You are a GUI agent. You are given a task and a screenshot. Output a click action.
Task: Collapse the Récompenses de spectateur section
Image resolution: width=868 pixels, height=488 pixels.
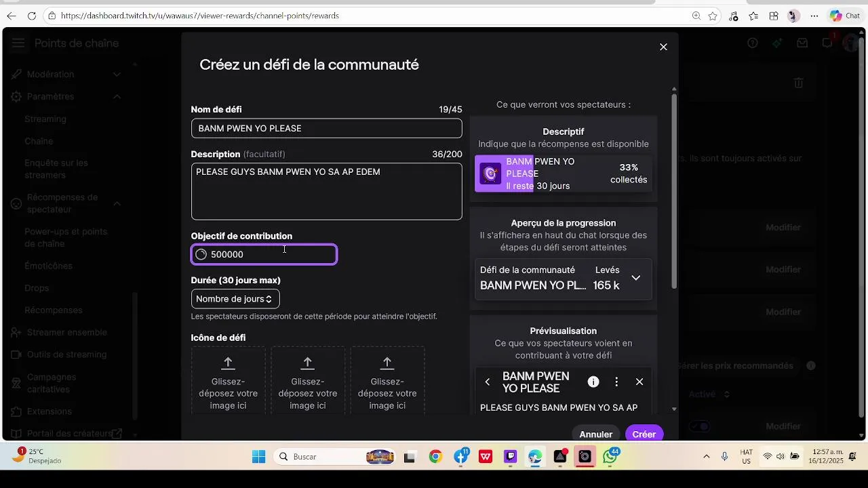(x=117, y=203)
